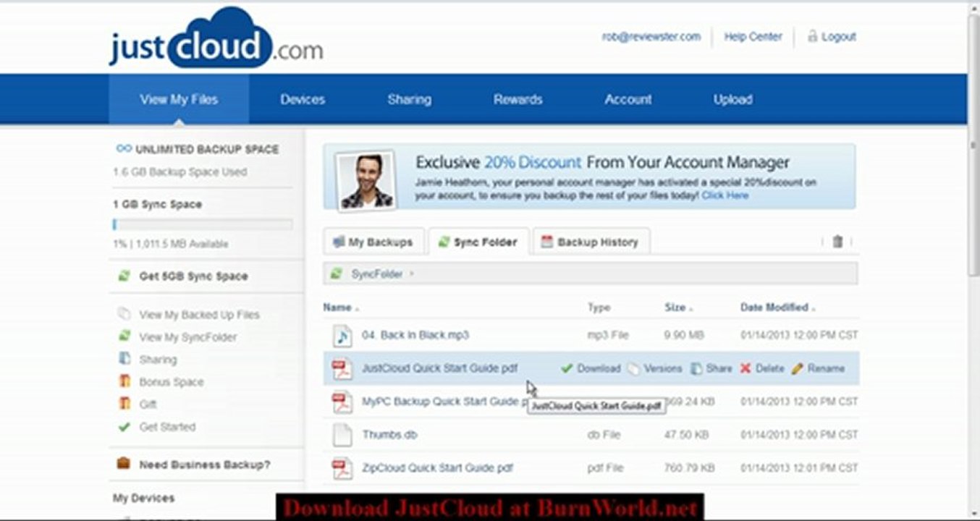This screenshot has height=521, width=980.
Task: Click the green check Get Started icon
Action: coord(124,426)
